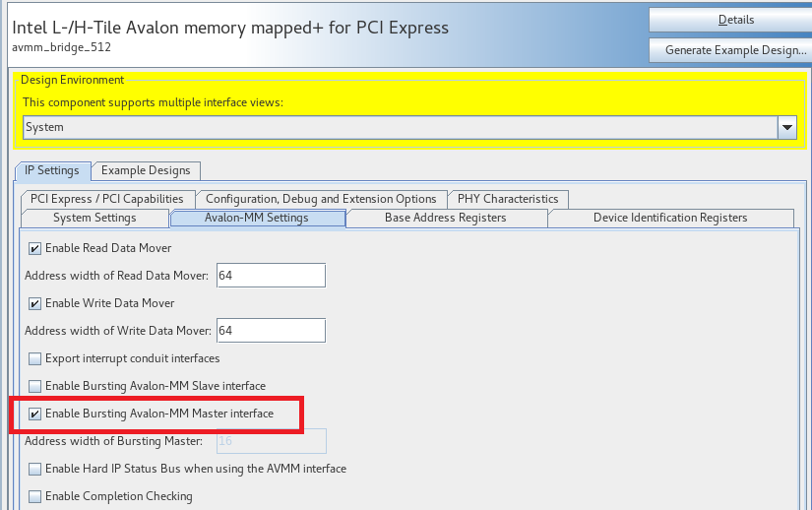Viewport: 812px width, 510px height.
Task: Select the System Settings tab
Action: 94,218
